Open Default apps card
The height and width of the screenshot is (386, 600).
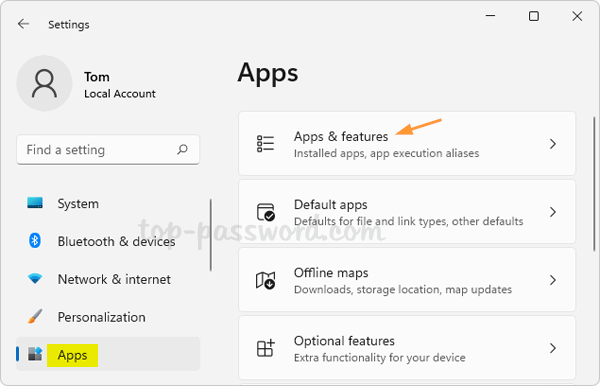pyautogui.click(x=407, y=212)
